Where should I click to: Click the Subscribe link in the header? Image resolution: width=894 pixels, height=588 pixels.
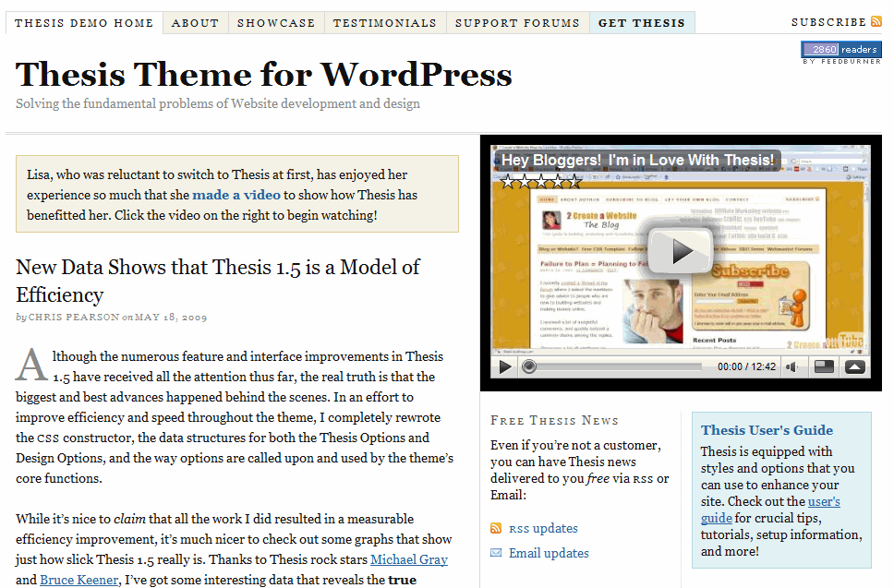point(829,22)
